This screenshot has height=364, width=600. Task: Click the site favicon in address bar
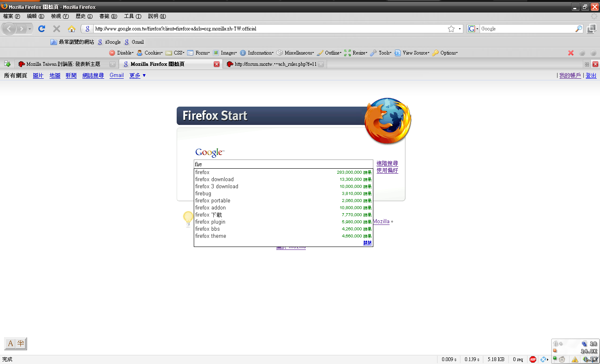87,29
